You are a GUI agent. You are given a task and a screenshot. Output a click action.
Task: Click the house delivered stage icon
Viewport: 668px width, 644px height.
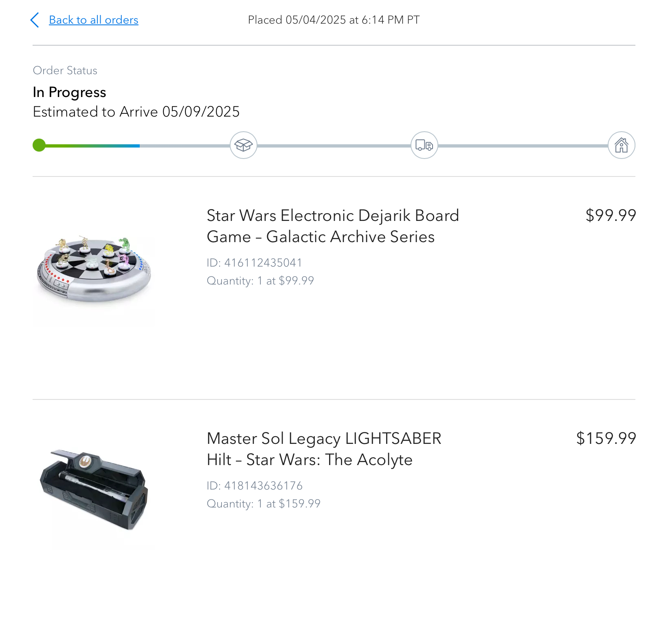622,145
